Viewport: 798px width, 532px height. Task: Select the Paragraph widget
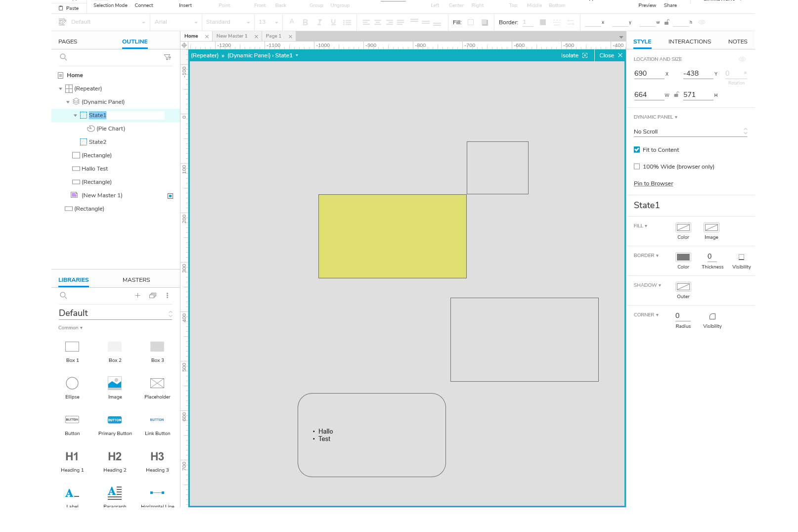click(114, 492)
